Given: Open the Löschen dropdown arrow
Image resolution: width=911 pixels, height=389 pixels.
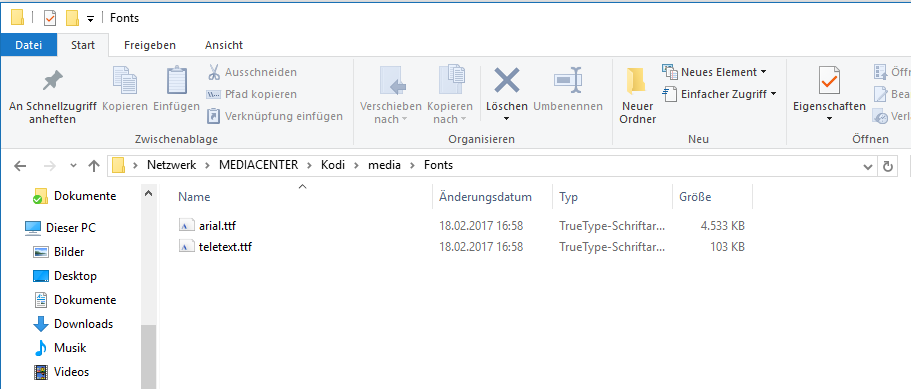Looking at the screenshot, I should click(507, 119).
